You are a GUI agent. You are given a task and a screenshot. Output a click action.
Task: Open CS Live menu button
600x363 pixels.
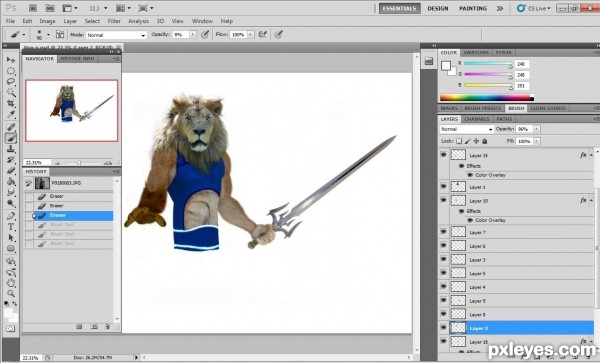click(534, 8)
